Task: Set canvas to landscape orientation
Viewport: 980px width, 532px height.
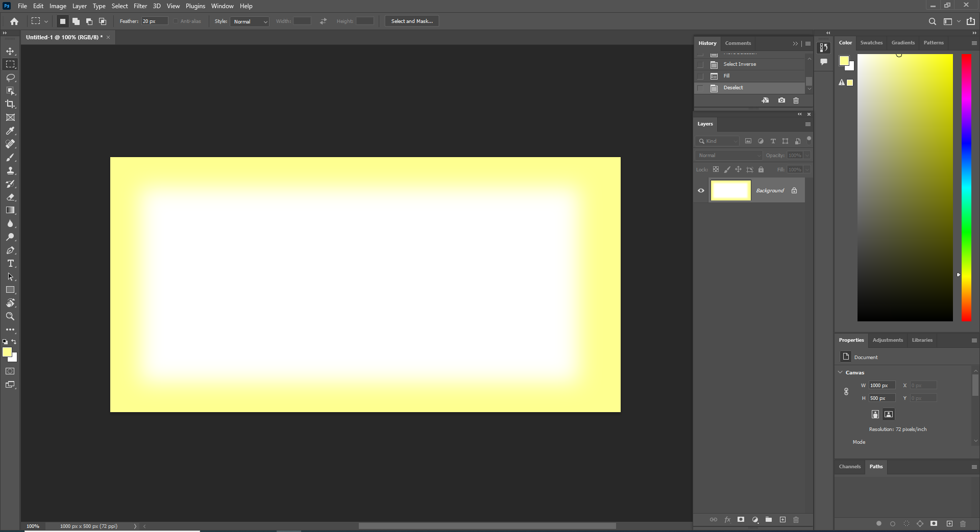Action: pos(889,414)
